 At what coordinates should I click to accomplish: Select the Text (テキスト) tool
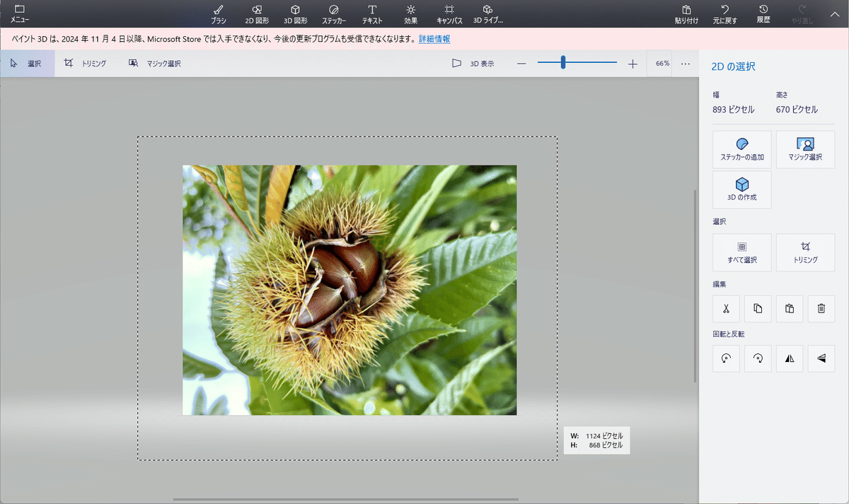(372, 13)
